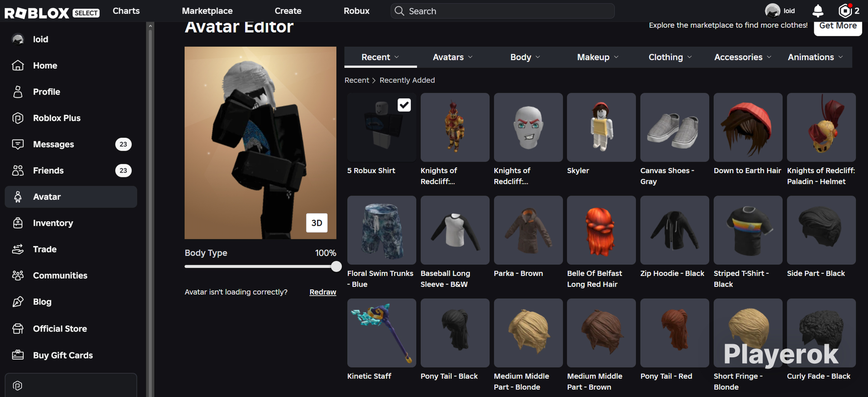Click the Friends icon in sidebar
Image resolution: width=868 pixels, height=397 pixels.
[18, 170]
